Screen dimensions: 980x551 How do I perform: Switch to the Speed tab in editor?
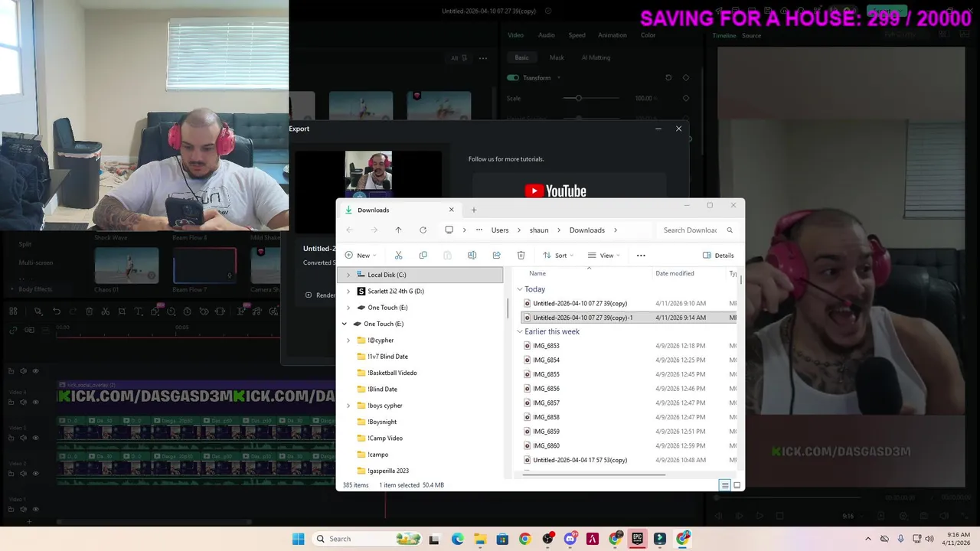pos(577,35)
